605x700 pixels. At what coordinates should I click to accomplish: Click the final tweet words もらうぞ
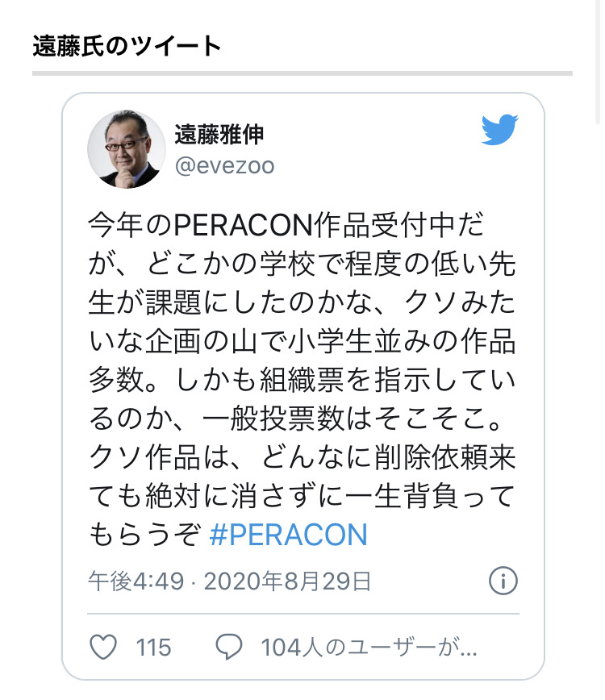click(144, 535)
